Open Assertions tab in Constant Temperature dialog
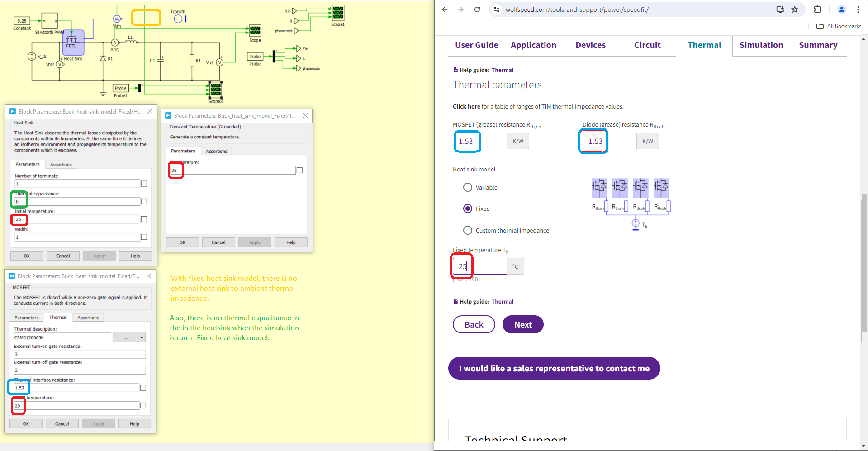 coord(217,151)
